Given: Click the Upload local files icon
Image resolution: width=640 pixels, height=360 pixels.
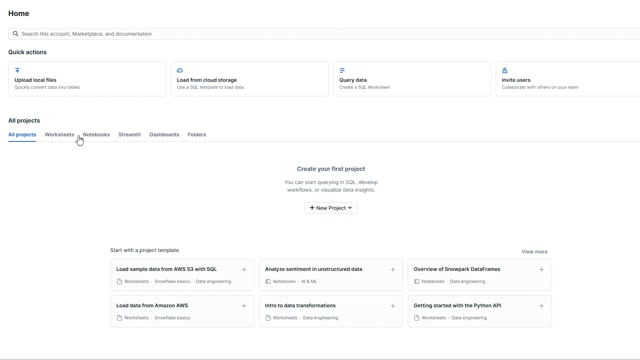Looking at the screenshot, I should tap(17, 70).
